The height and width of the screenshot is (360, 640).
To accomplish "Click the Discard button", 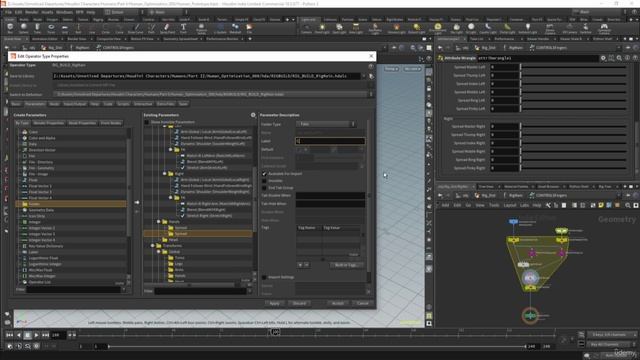I will click(x=299, y=303).
